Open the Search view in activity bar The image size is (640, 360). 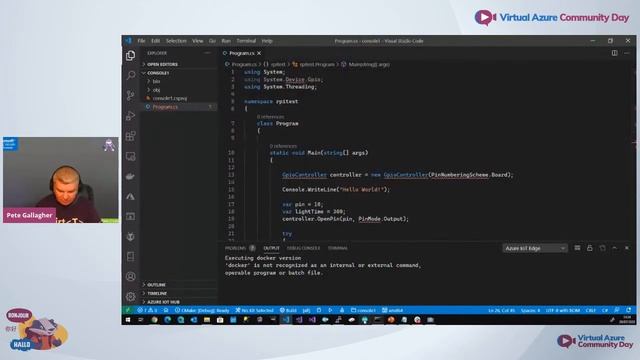click(131, 75)
